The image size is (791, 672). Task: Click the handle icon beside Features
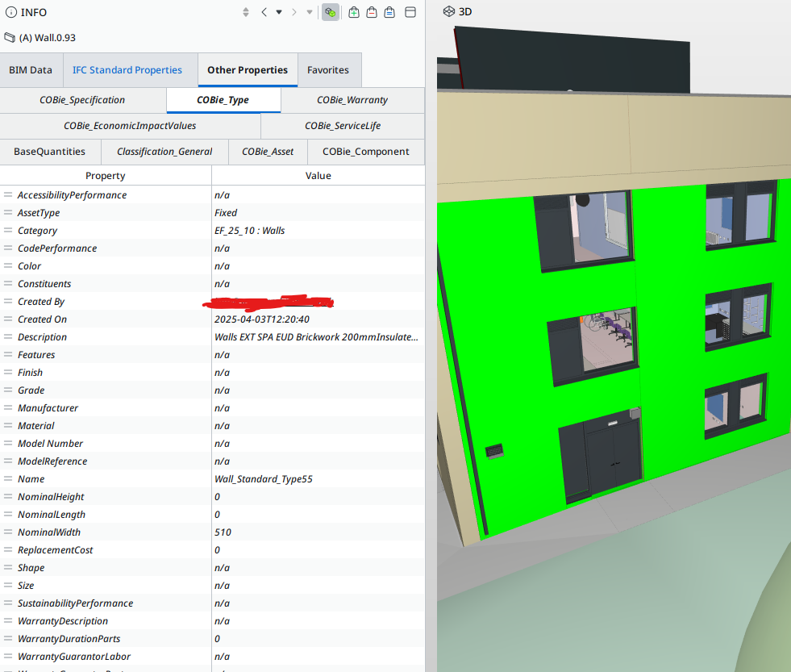click(8, 354)
